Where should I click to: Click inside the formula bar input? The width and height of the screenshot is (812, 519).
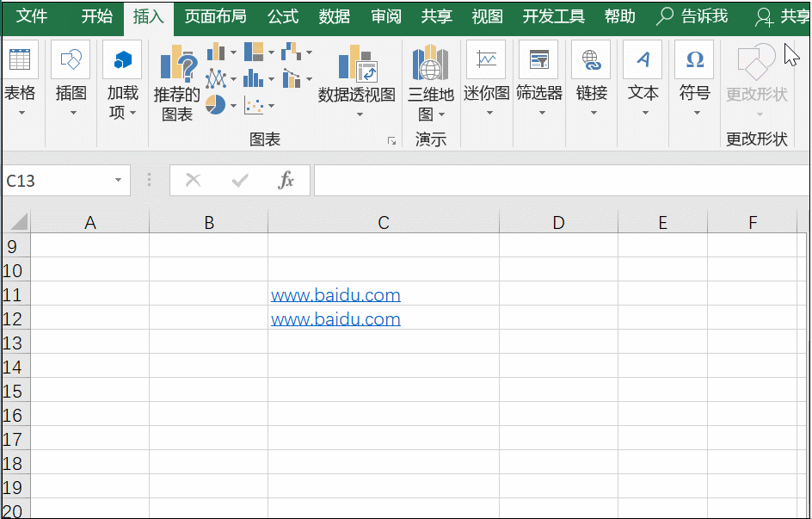click(x=562, y=180)
